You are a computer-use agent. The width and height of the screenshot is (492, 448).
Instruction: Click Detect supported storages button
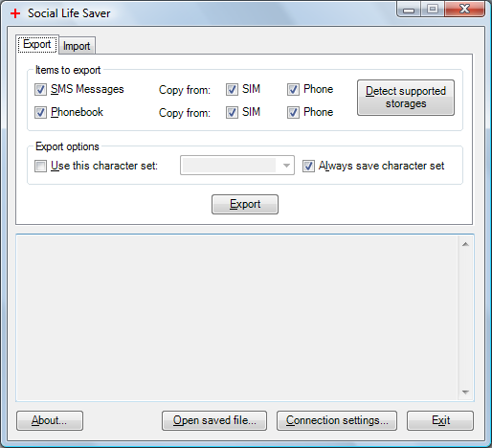(406, 98)
